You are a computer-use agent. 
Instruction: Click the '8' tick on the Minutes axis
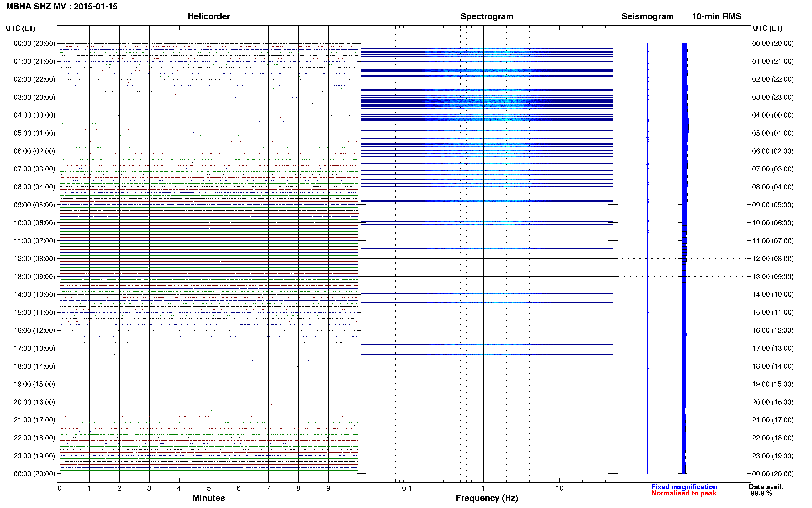click(x=298, y=488)
